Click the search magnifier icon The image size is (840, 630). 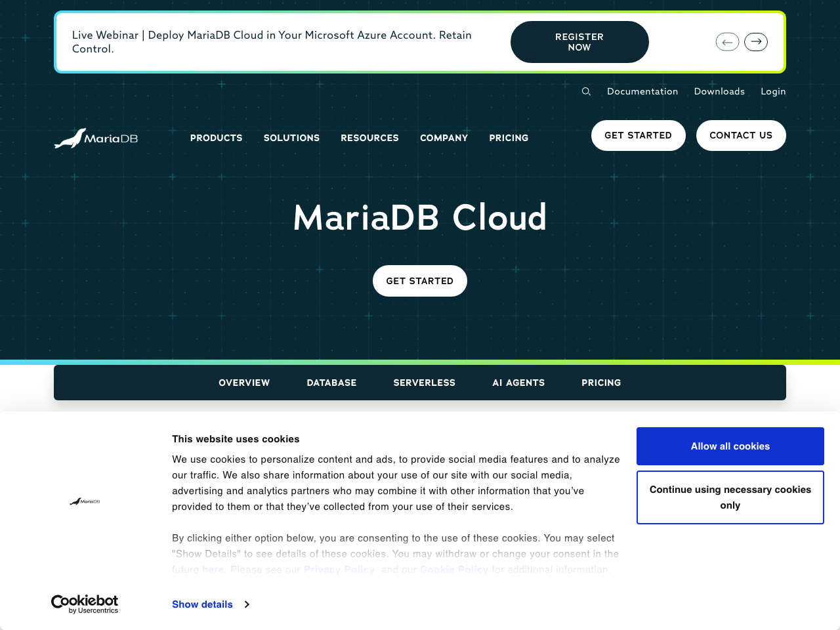click(585, 91)
